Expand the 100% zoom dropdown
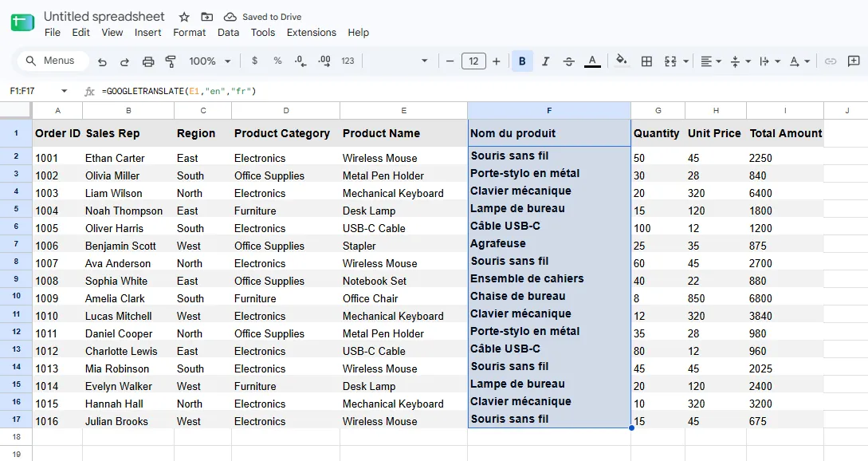 [210, 61]
